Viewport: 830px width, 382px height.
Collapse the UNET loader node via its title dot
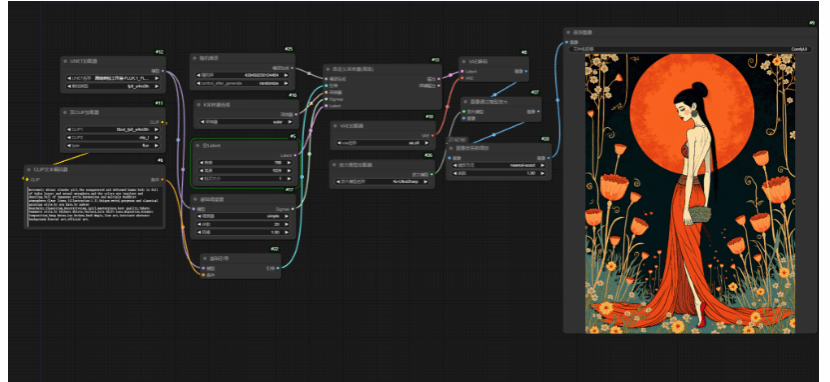point(65,61)
